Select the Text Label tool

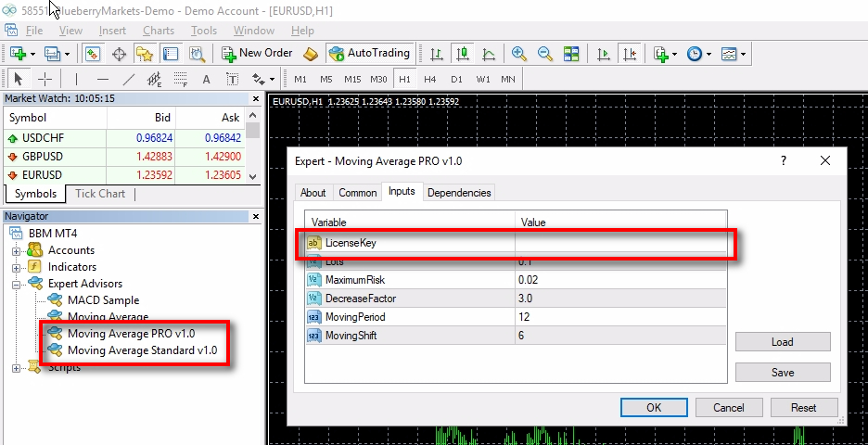(233, 79)
